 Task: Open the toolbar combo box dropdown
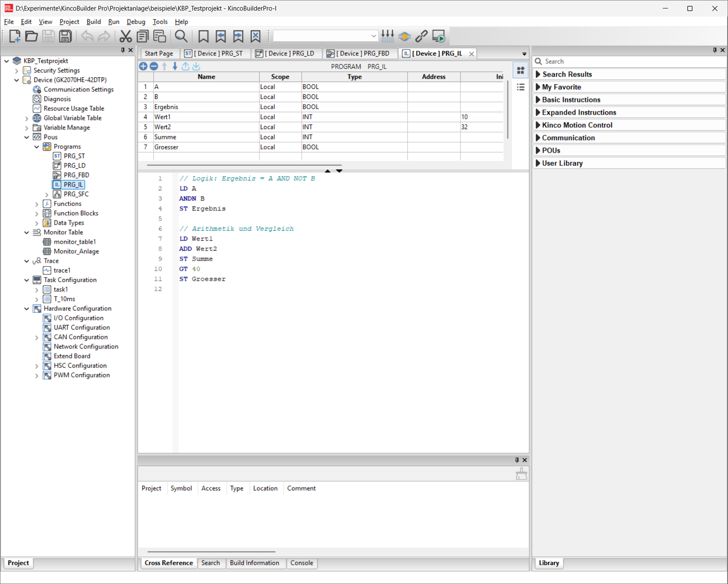coord(374,36)
